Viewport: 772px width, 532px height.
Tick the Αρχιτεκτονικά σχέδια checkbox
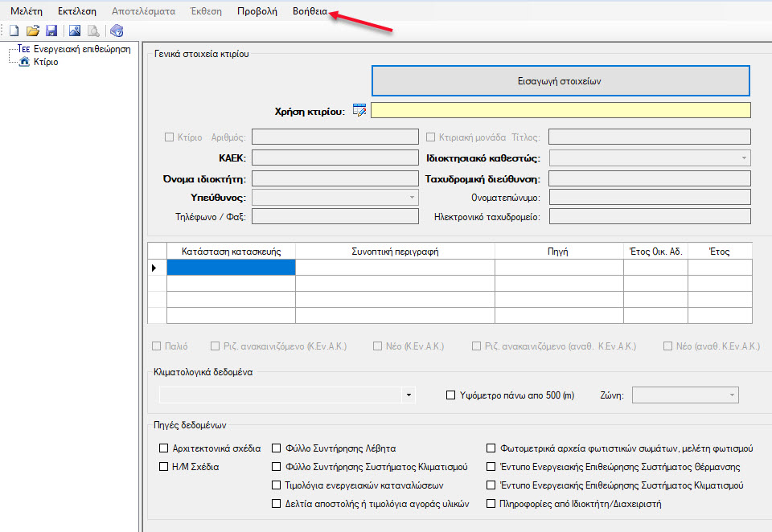163,448
